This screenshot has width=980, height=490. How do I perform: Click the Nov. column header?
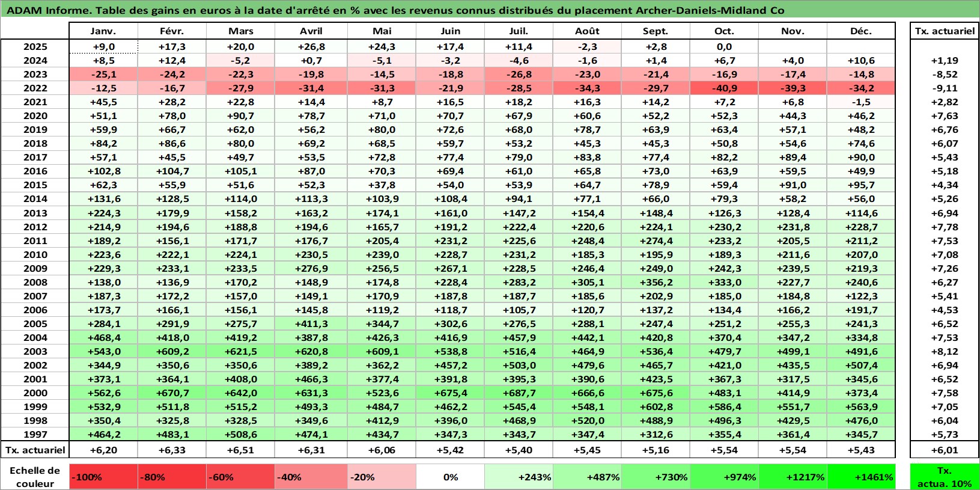[x=793, y=31]
